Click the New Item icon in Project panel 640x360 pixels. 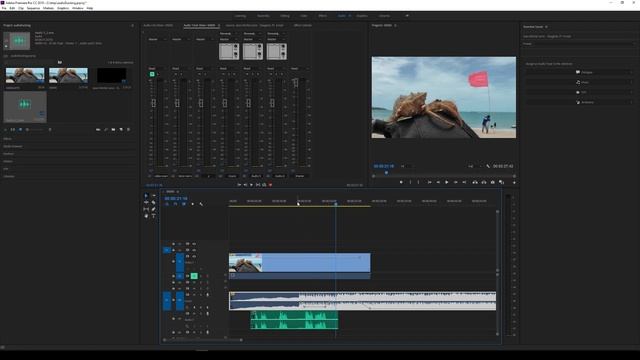point(121,129)
